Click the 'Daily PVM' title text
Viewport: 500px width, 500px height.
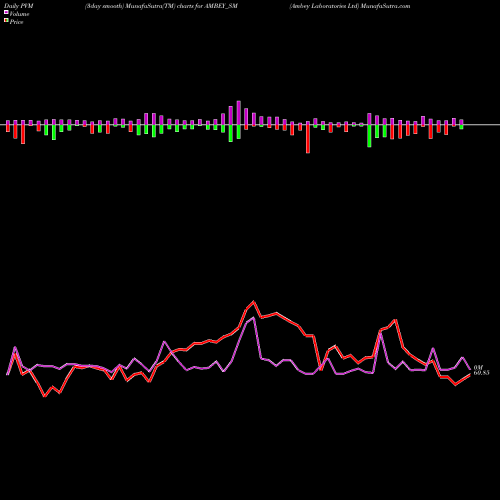click(19, 6)
